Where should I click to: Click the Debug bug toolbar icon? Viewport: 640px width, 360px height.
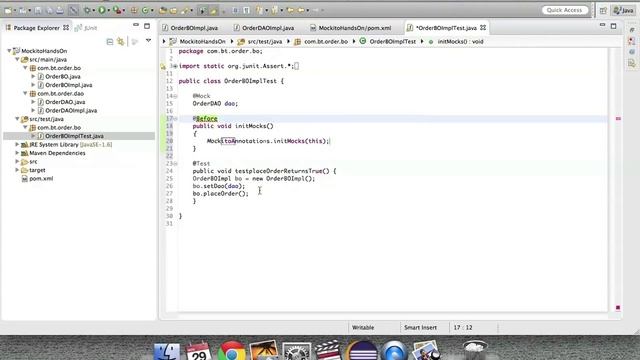(87, 10)
